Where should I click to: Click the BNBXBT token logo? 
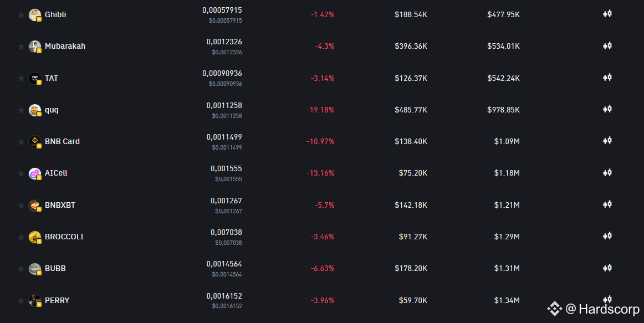pos(35,204)
